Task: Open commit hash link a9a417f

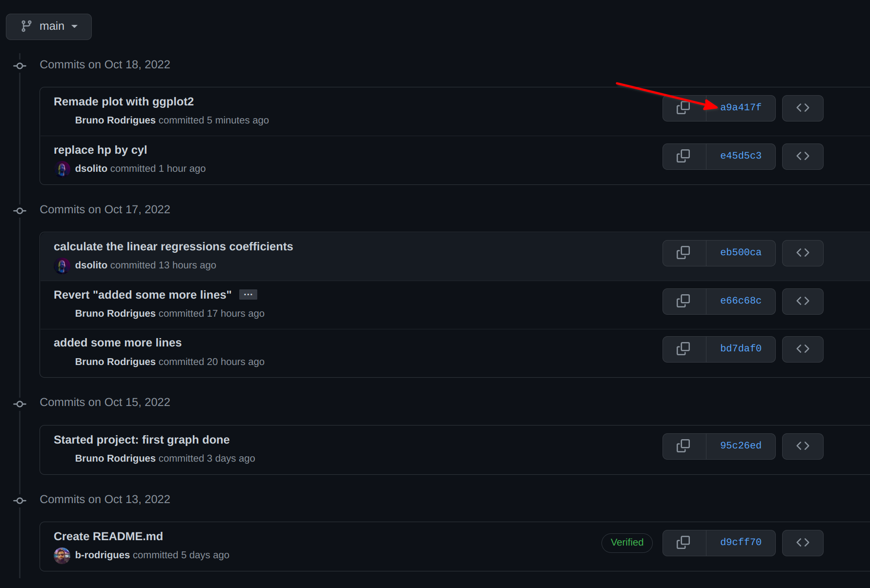Action: point(741,107)
